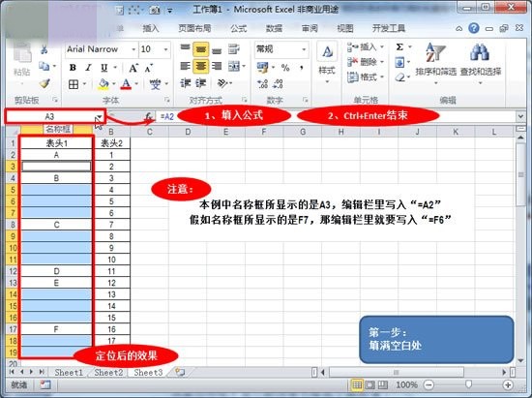Click the Name Box showing A3
This screenshot has width=532, height=398.
[x=50, y=116]
